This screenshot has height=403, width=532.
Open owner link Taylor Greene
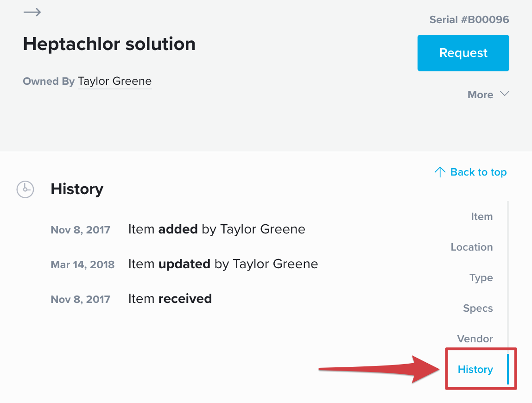(114, 81)
